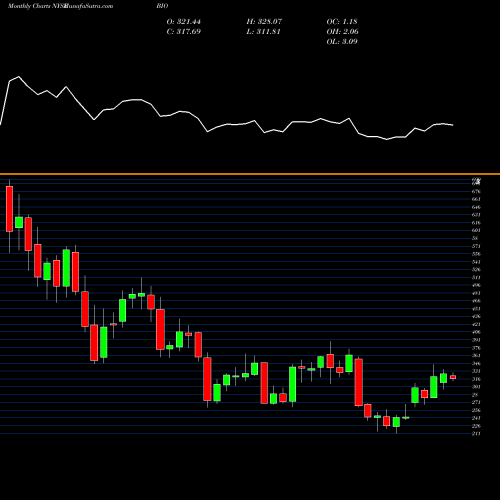Screen dimensions: 500x500
Task: Click the 631 price axis label
Action: tap(476, 215)
